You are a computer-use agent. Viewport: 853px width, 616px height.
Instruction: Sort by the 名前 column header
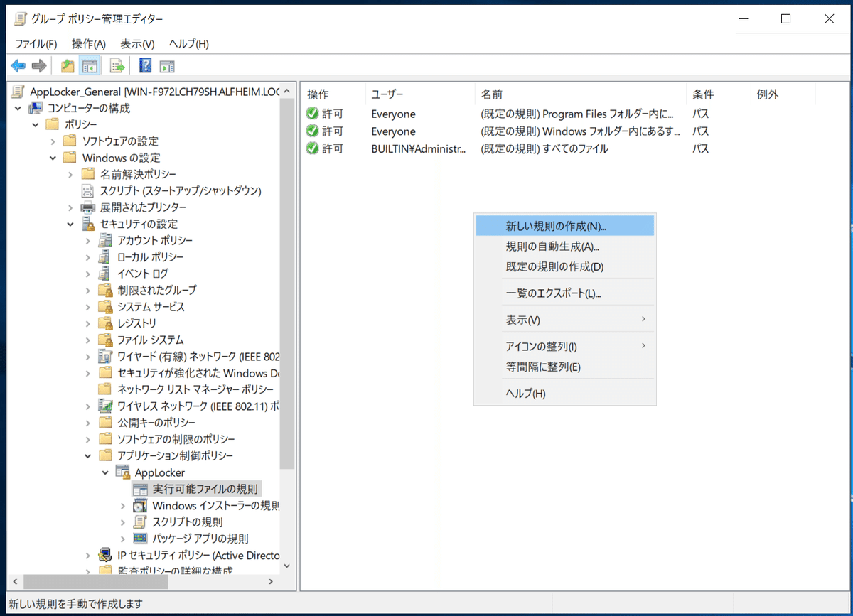point(580,94)
